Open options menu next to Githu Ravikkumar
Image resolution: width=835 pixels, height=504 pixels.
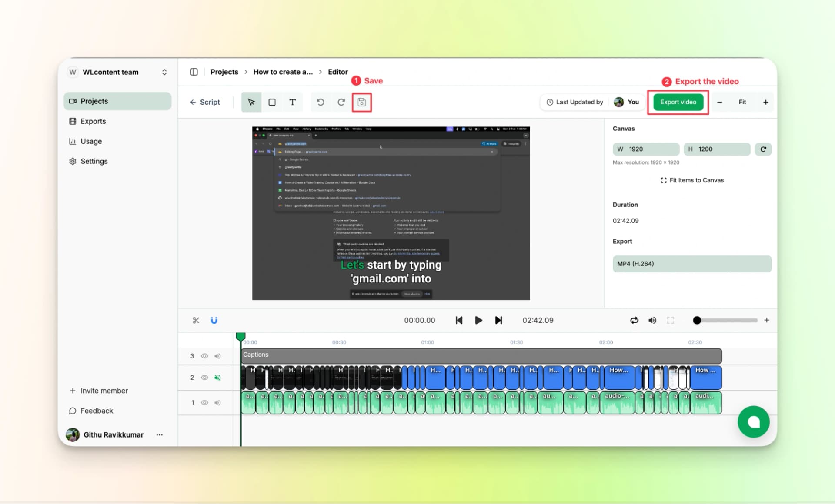point(160,434)
